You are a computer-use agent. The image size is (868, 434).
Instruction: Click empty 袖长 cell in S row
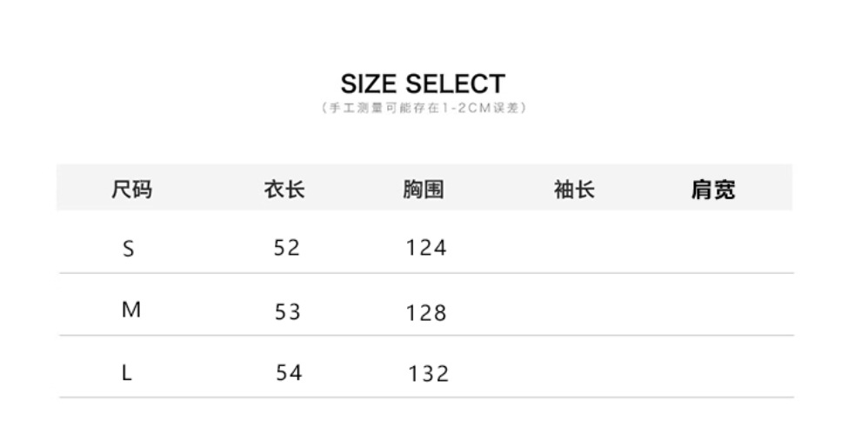(575, 248)
